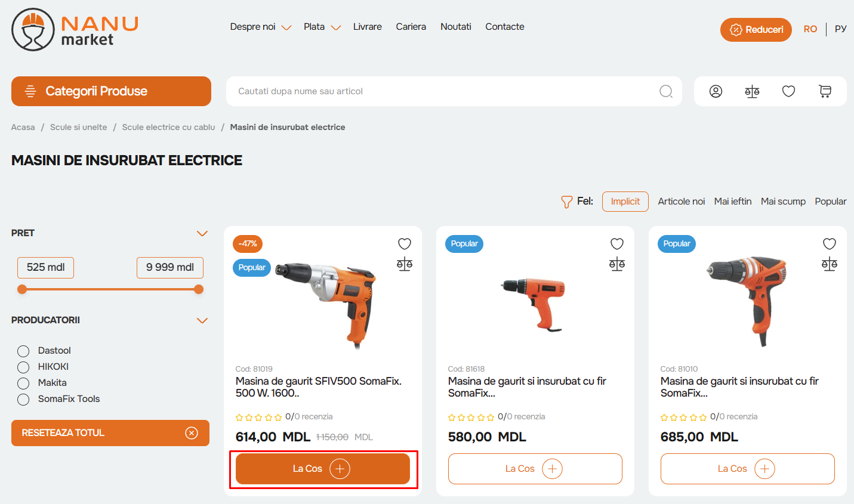Click the Popular badge on product 81618

pos(464,244)
